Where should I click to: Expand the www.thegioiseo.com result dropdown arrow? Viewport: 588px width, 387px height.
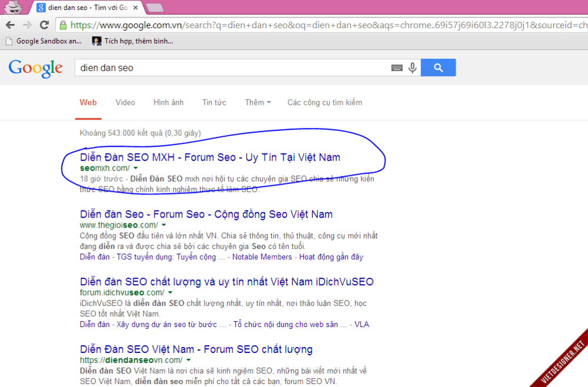[164, 225]
